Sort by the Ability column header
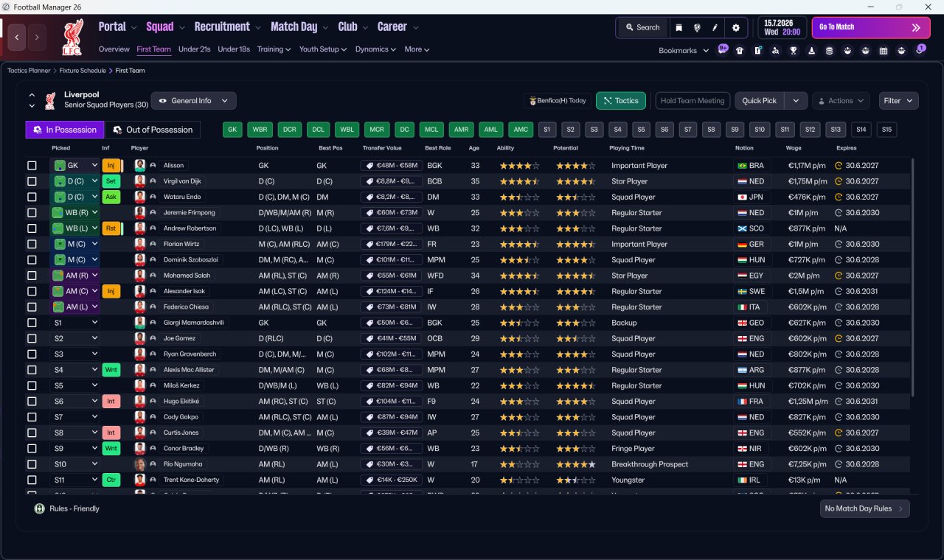The width and height of the screenshot is (944, 560). coord(505,148)
